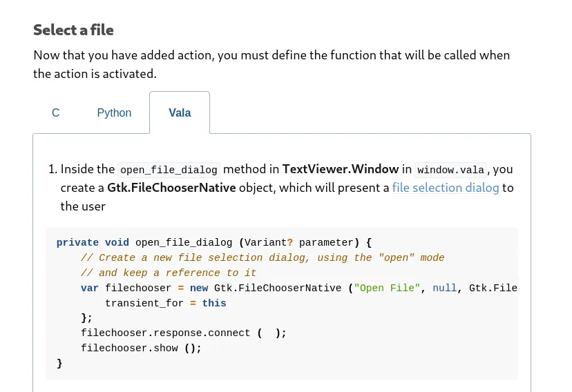572x392 pixels.
Task: Click the "and keep a reference" comment line
Action: click(169, 273)
